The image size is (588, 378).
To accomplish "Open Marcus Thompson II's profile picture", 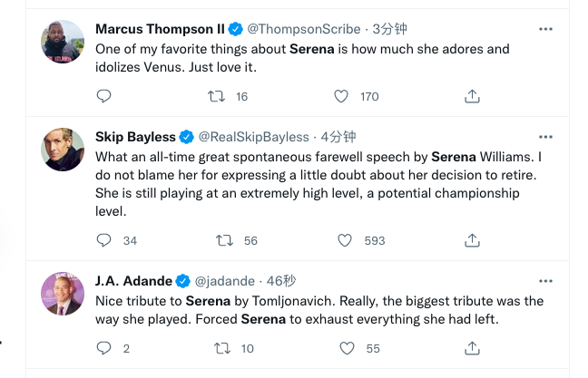I will click(x=63, y=42).
